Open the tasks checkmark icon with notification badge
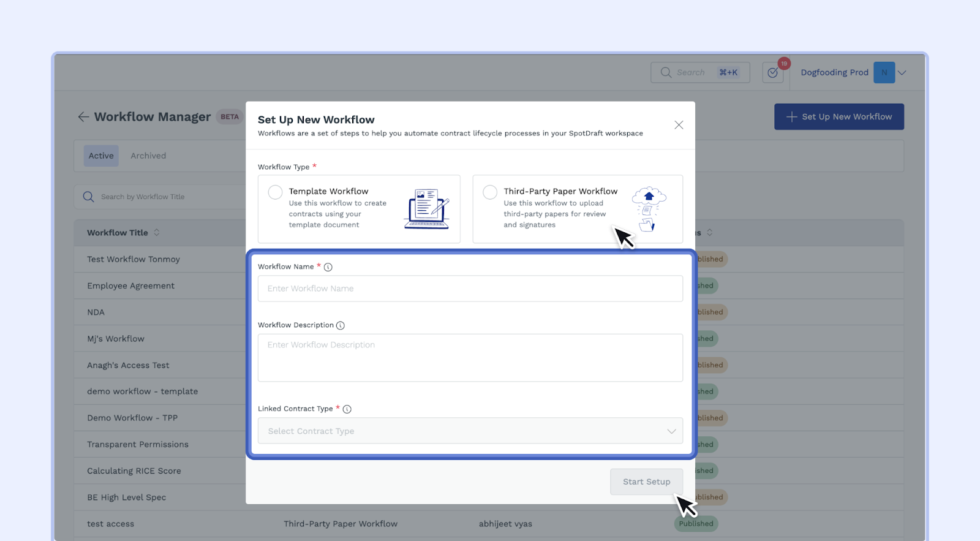The width and height of the screenshot is (980, 541). tap(773, 72)
